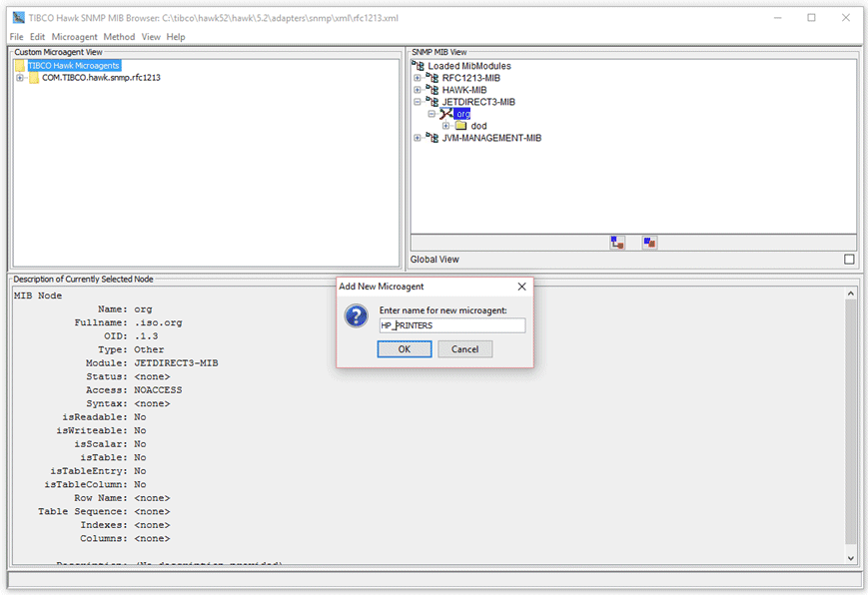Click the 'JETDIRECT3-MIB' Module value in the description

[176, 363]
